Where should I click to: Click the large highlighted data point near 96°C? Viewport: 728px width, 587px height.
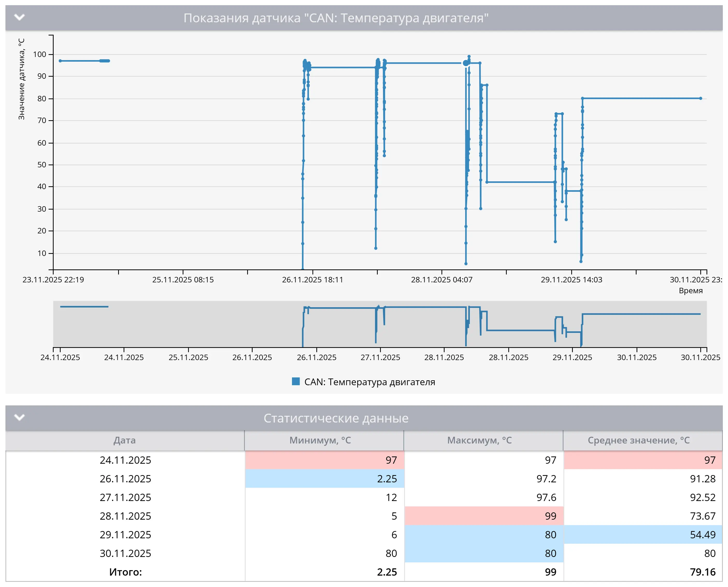466,63
